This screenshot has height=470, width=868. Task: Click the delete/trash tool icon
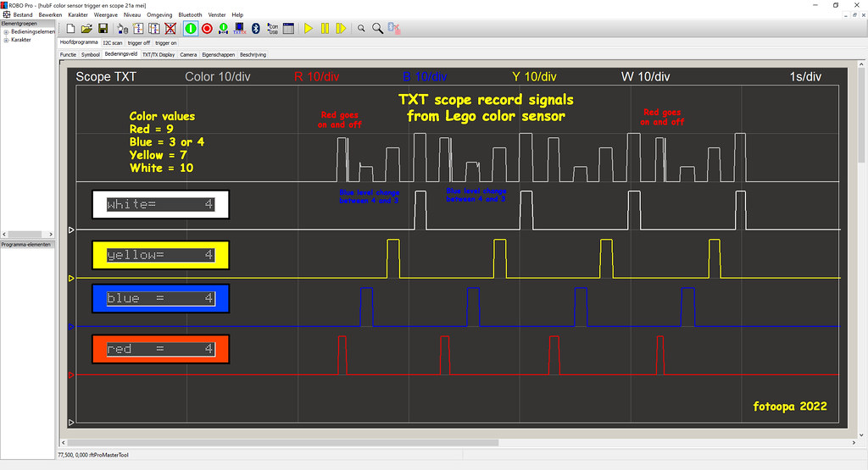click(122, 28)
